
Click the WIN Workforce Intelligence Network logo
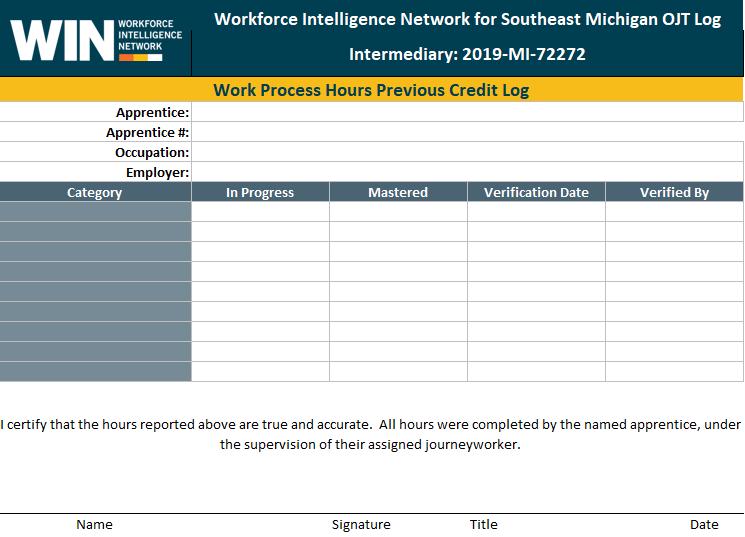(x=96, y=40)
